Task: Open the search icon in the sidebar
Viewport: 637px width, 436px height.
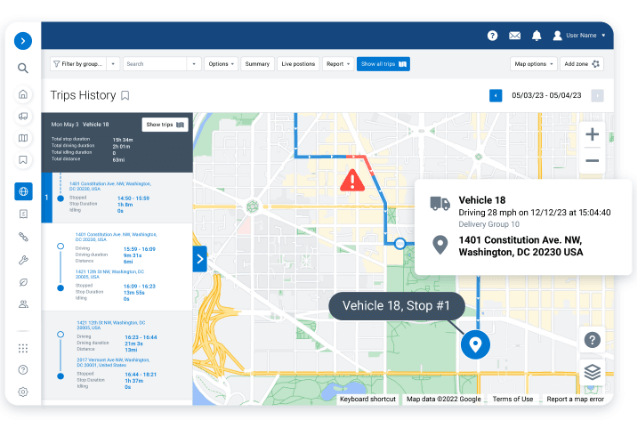Action: (23, 68)
